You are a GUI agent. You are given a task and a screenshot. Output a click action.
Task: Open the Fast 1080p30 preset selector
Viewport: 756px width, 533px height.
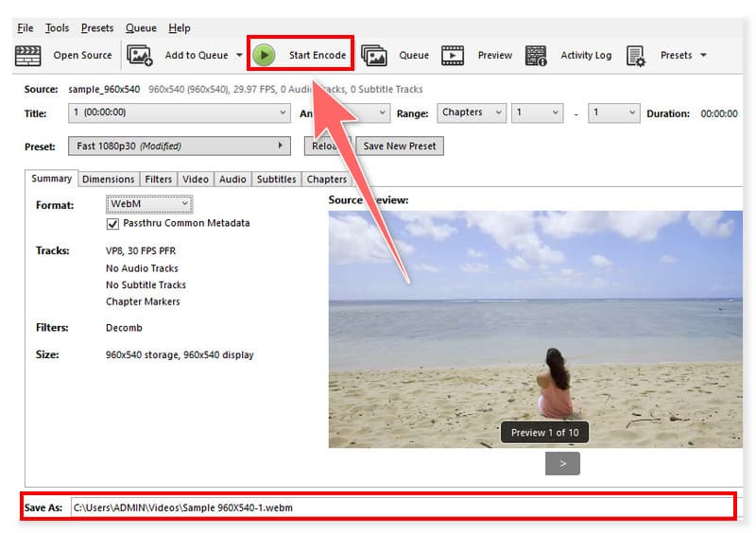[180, 146]
